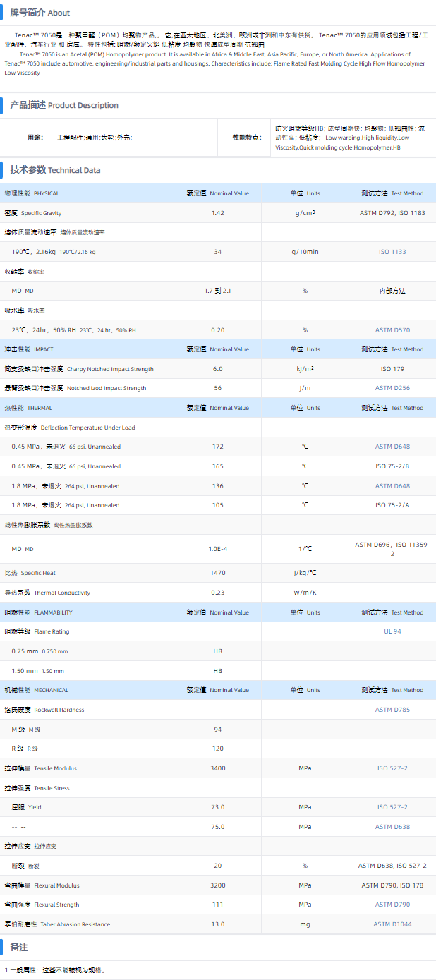Viewport: 436px width, 980px height.
Task: Open the UL 94 flame rating link
Action: [x=392, y=631]
